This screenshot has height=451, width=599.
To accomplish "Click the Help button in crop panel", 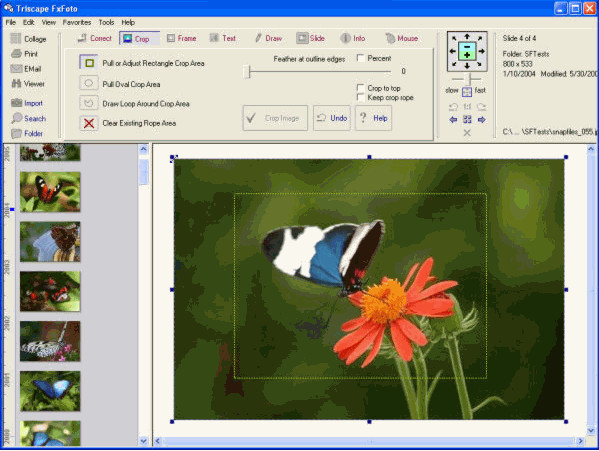I will 373,118.
